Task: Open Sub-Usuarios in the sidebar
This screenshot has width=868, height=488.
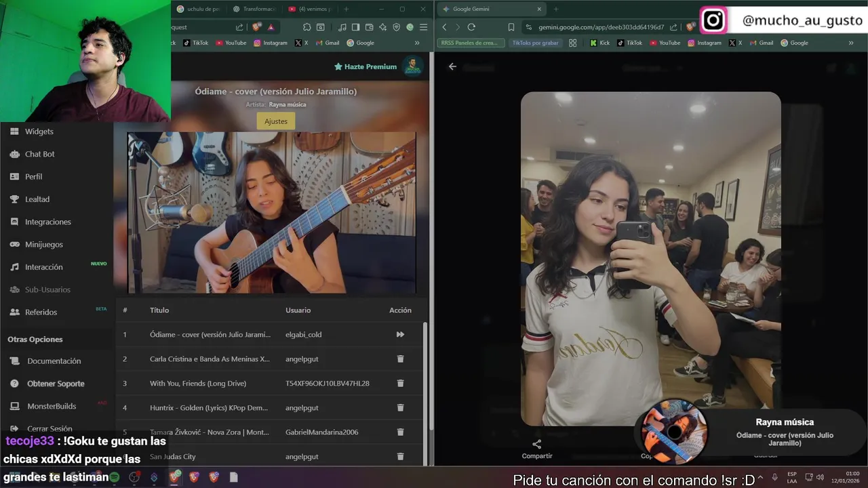Action: click(47, 289)
